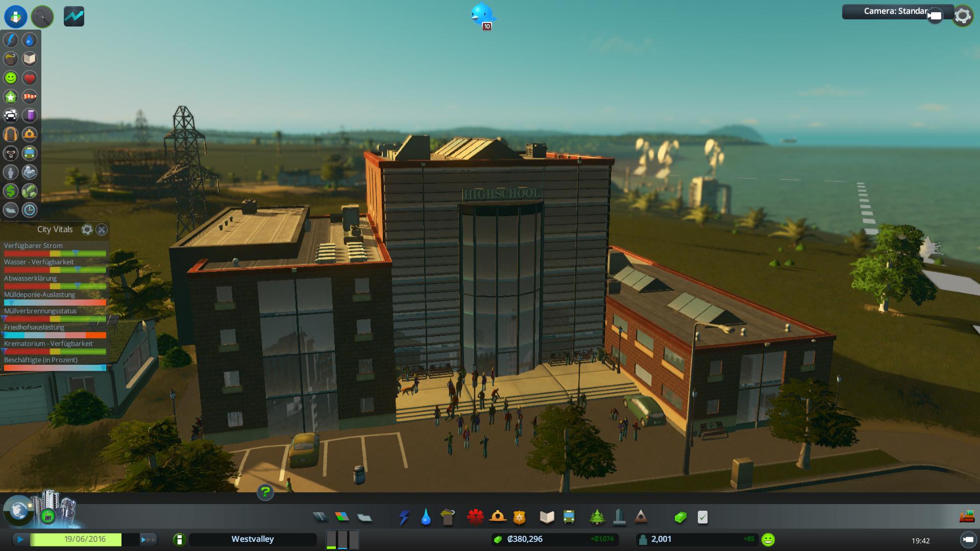Toggle the Traffic info view
This screenshot has width=980, height=551.
point(11,115)
